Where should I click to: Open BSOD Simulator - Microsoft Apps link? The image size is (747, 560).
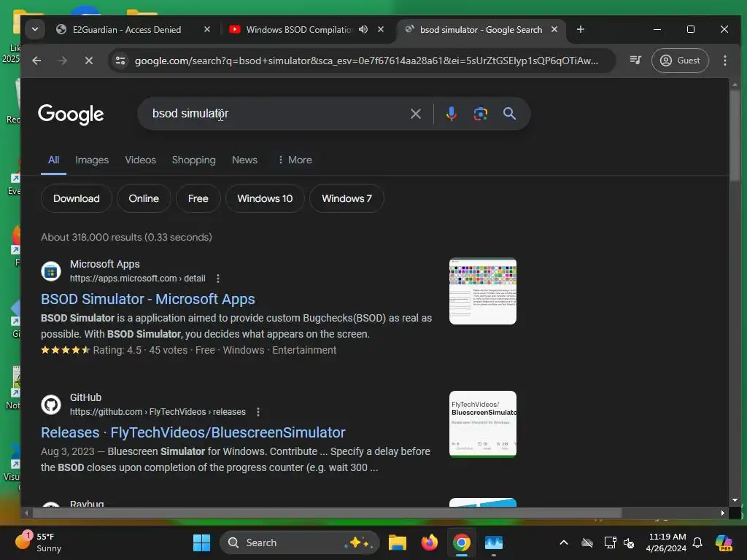click(147, 299)
